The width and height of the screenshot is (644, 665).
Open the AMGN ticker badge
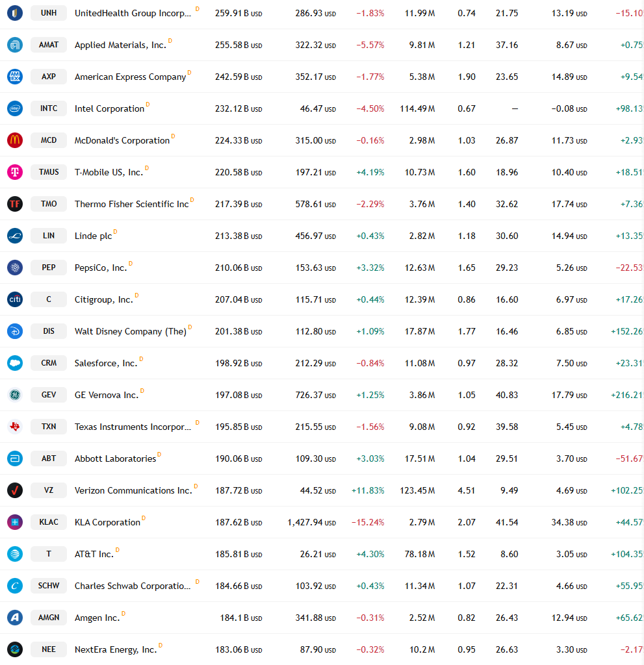pos(49,617)
